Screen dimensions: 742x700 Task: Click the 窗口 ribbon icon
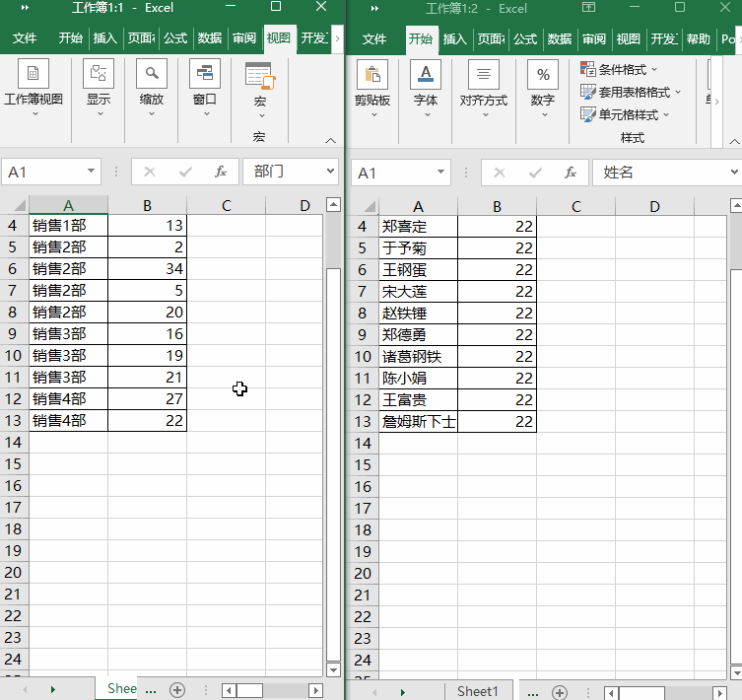[205, 73]
